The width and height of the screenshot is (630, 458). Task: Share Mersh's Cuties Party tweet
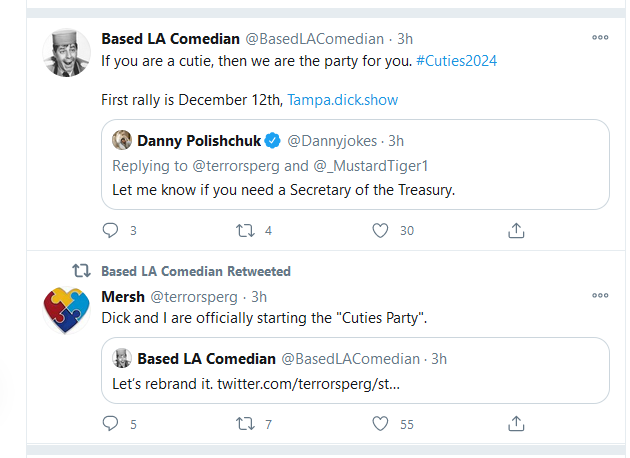point(516,423)
